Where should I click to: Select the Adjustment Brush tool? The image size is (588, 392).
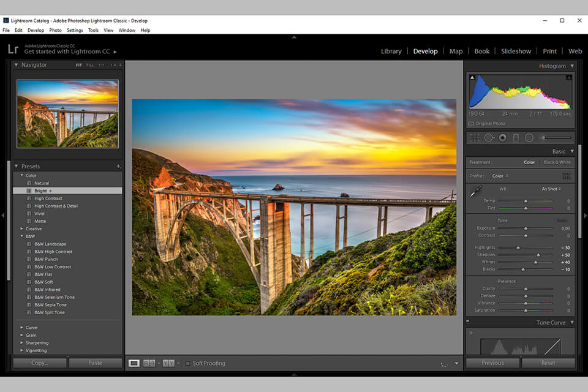[x=541, y=137]
